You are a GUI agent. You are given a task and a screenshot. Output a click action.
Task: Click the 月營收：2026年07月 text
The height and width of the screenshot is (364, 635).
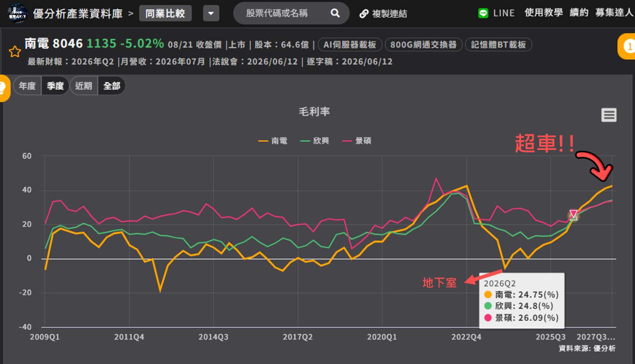[x=163, y=62]
